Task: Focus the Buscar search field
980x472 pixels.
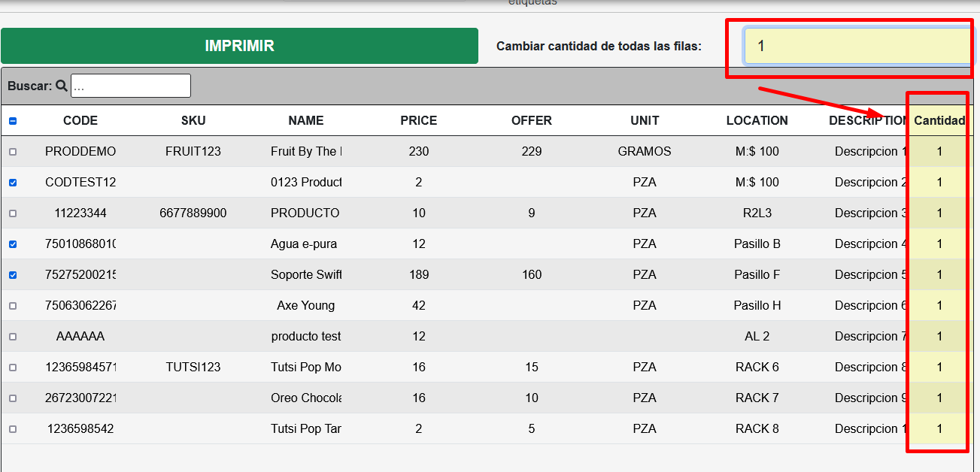Action: 130,86
